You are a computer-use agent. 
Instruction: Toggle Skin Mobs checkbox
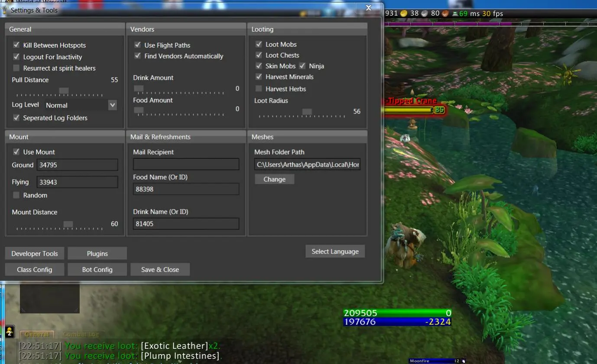pyautogui.click(x=259, y=66)
